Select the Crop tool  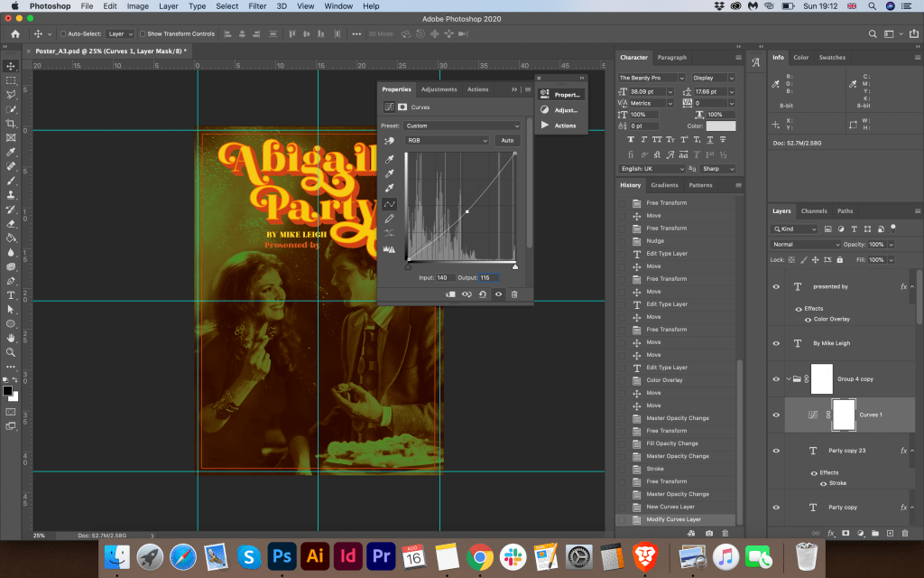point(11,123)
